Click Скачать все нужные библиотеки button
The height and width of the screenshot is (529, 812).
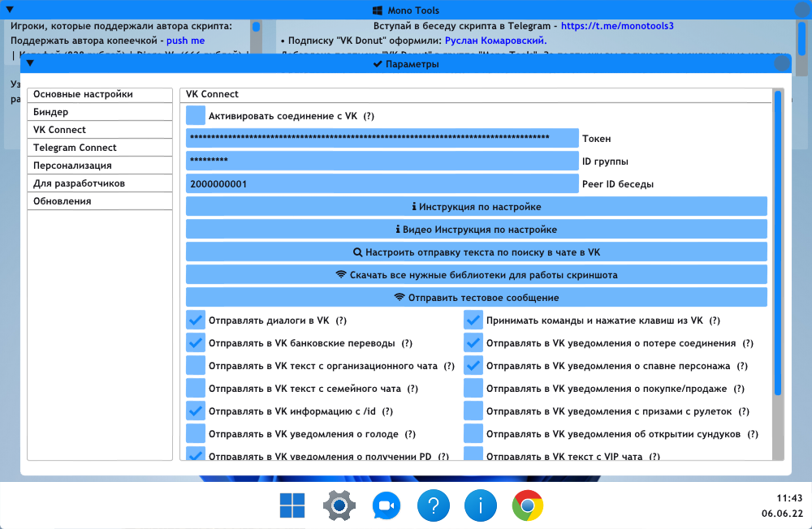coord(477,275)
